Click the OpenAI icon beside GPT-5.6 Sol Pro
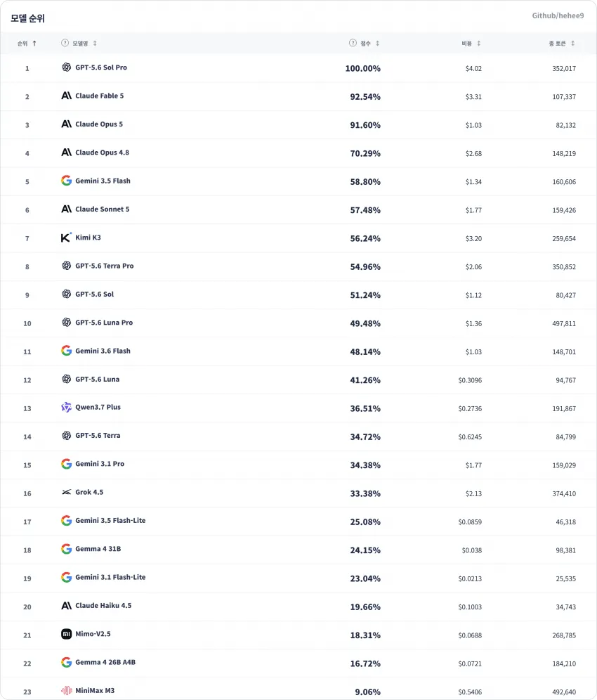Image resolution: width=597 pixels, height=700 pixels. pos(67,67)
